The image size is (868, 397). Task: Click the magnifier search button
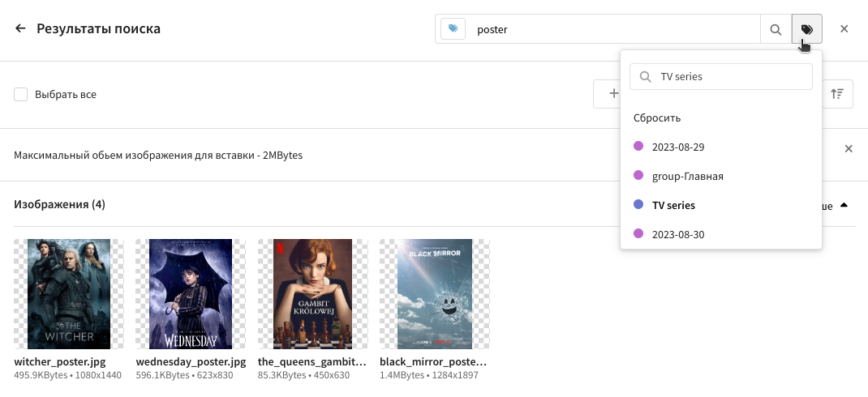click(776, 29)
